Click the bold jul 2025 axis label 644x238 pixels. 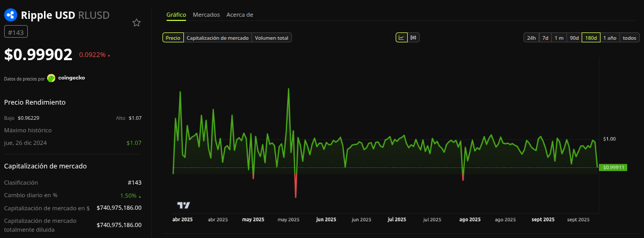[x=397, y=220]
